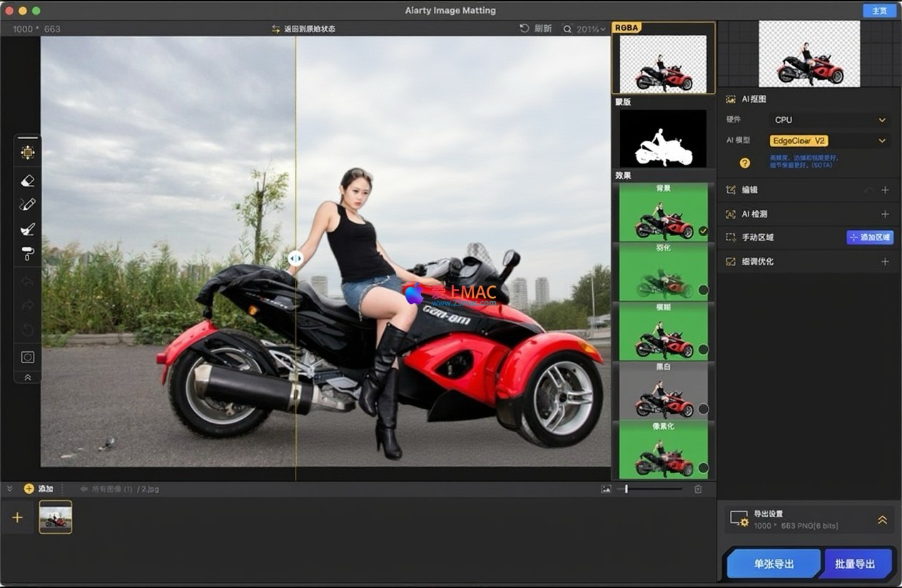902x588 pixels.
Task: Click the trash icon to delete image
Action: click(698, 489)
